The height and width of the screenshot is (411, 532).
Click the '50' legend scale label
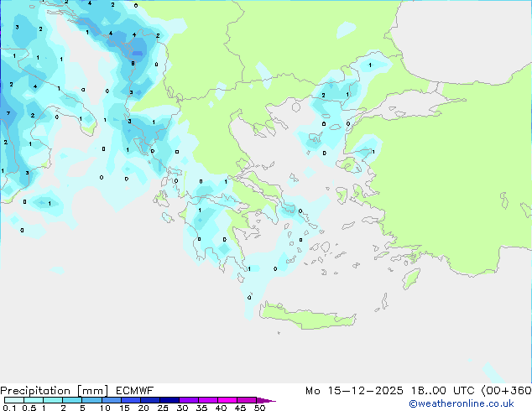pos(259,408)
